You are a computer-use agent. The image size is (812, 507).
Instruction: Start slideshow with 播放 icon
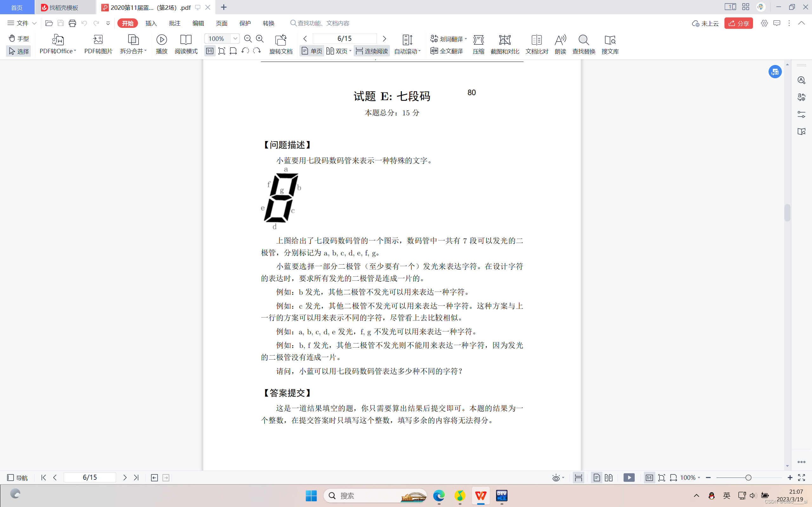coord(161,40)
